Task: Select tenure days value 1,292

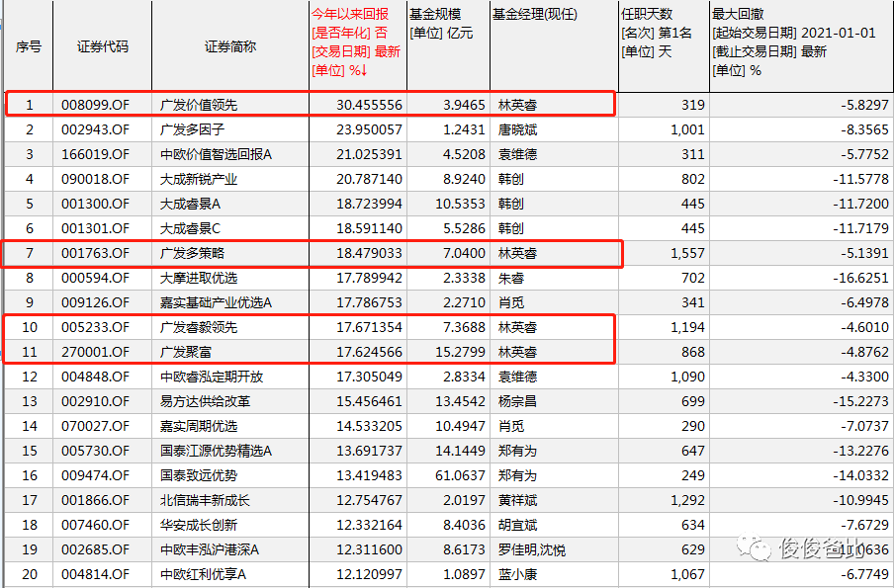Action: [x=687, y=500]
